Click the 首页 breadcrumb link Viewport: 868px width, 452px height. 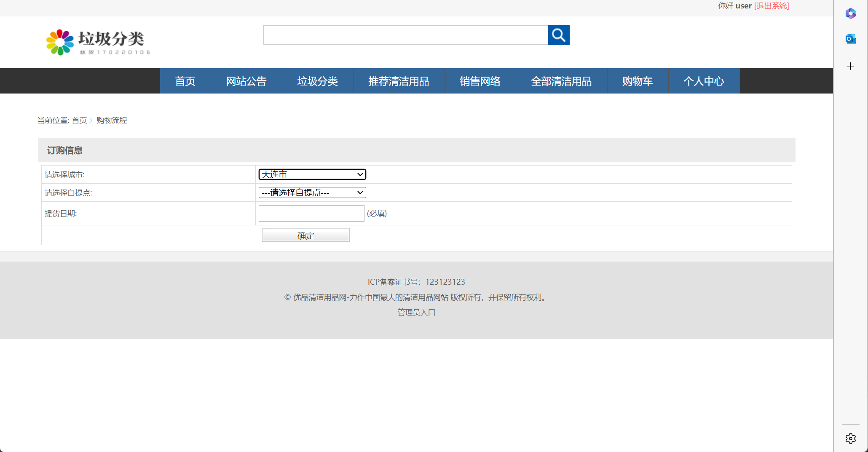[x=80, y=120]
